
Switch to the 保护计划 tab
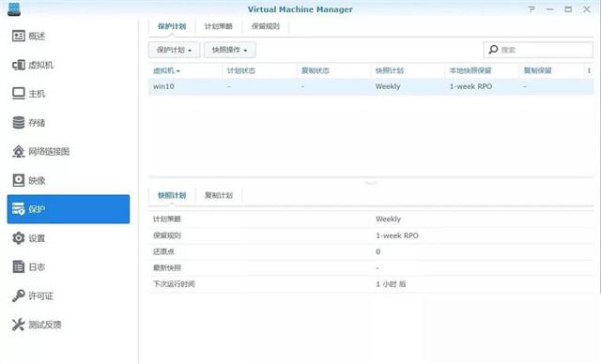coord(172,26)
